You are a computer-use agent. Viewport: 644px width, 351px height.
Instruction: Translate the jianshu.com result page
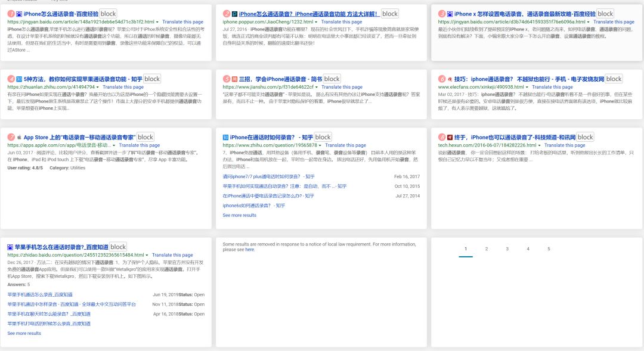click(x=342, y=87)
